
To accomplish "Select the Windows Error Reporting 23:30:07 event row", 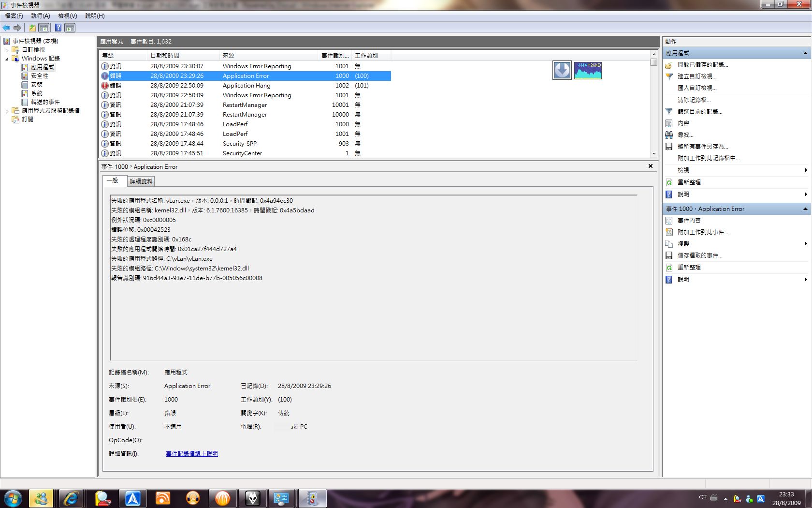I will (245, 66).
